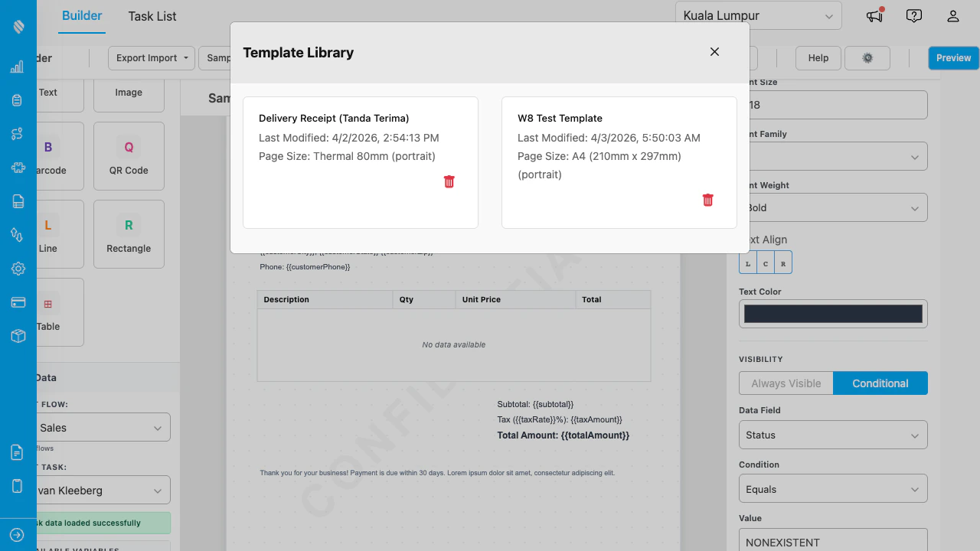
Task: Enable Always Visible visibility mode
Action: coord(786,383)
